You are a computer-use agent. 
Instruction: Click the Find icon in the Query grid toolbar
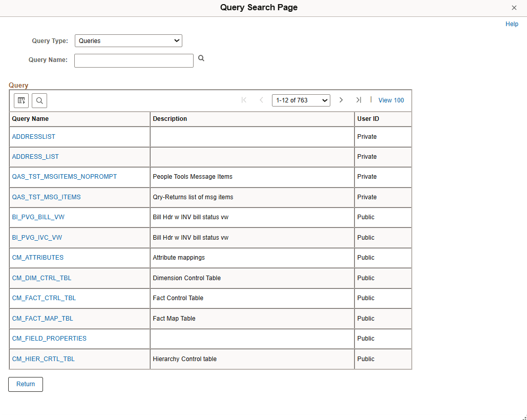pos(39,100)
